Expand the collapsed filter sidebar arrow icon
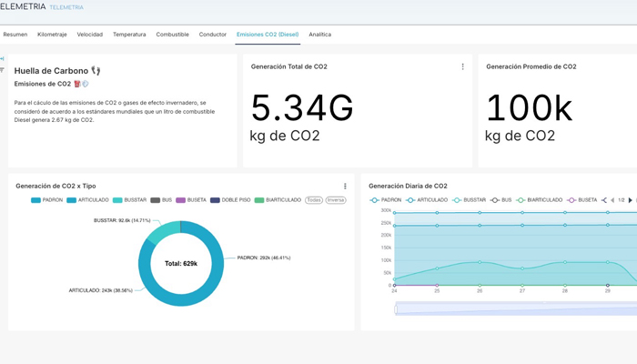Image resolution: width=637 pixels, height=364 pixels. click(x=2, y=59)
